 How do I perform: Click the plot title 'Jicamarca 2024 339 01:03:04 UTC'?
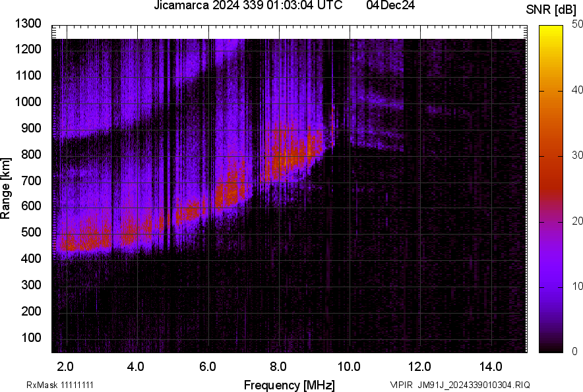[248, 5]
